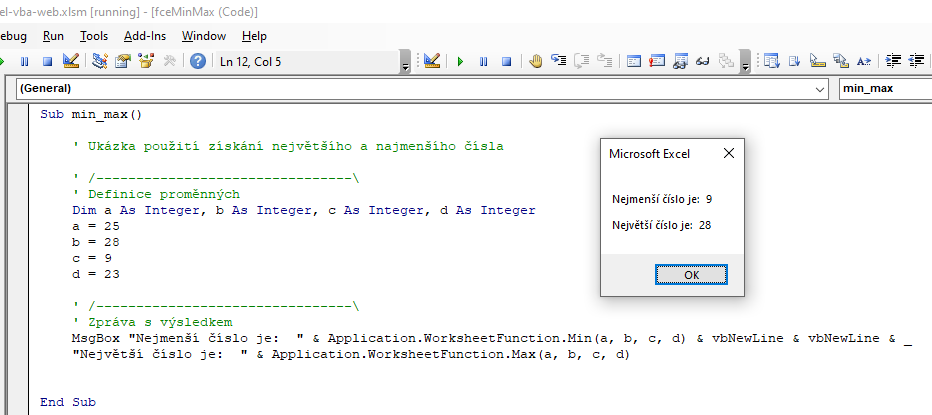Open the Object Browser icon
Viewport: 932px width, 415px height.
coord(146,61)
